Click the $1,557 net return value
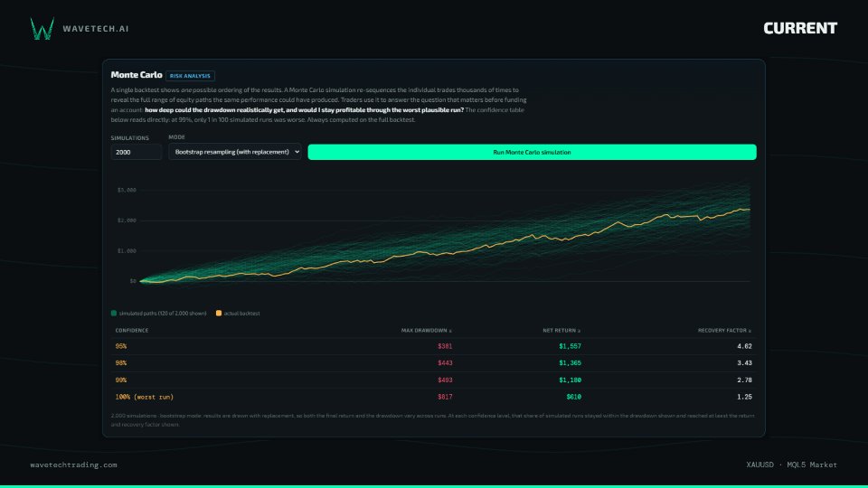The width and height of the screenshot is (868, 488). tap(571, 346)
